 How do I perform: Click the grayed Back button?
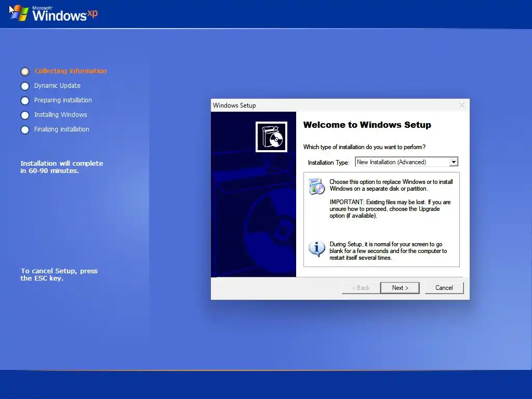click(x=361, y=288)
